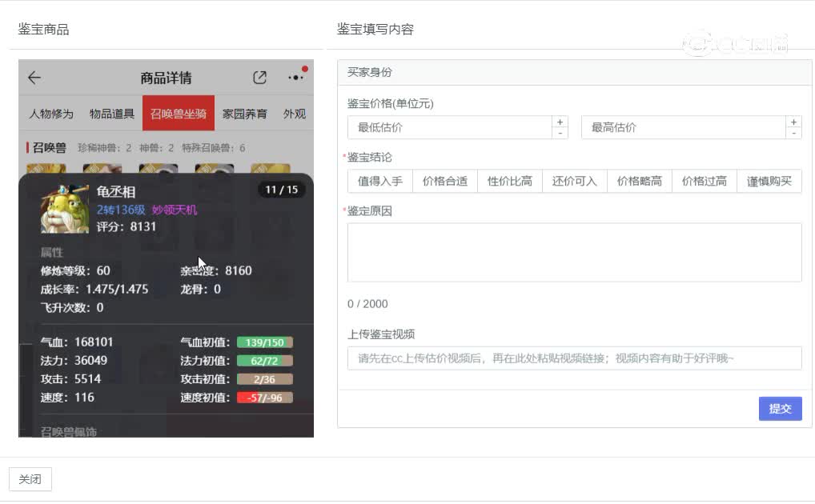Open the share icon in 商品详情 header
Viewport: 815px width, 504px height.
click(x=259, y=78)
